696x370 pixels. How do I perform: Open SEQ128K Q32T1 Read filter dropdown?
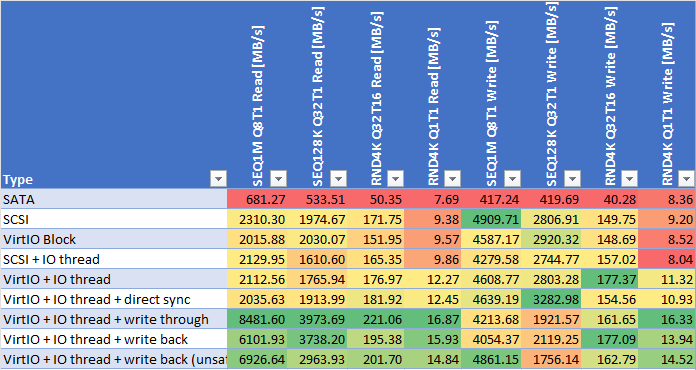[x=338, y=179]
